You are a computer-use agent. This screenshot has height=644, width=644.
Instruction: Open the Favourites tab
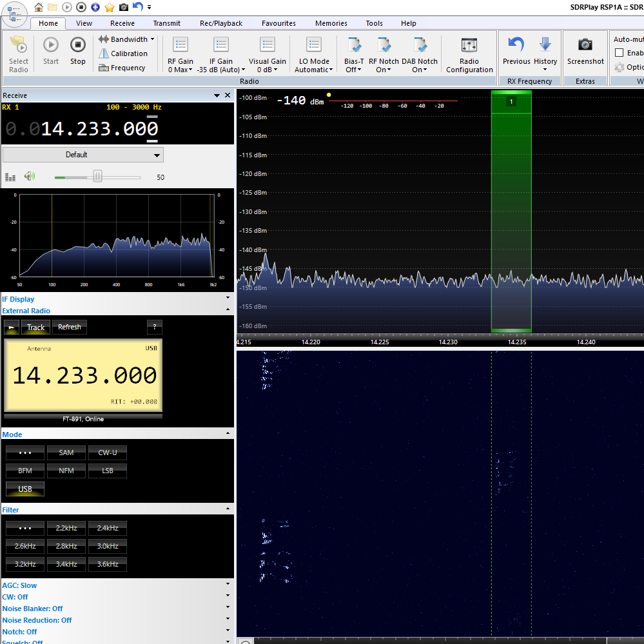pos(278,23)
